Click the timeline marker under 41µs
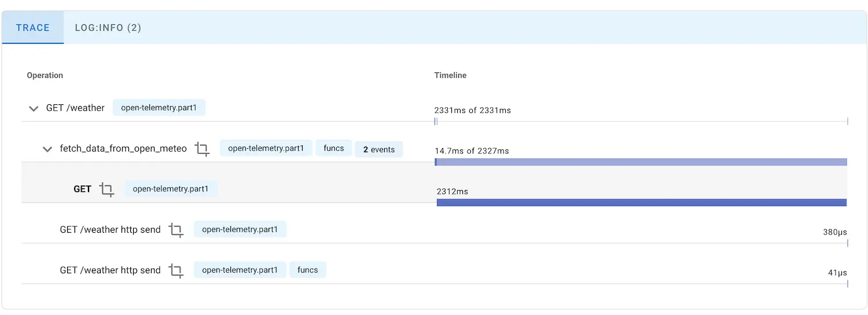This screenshot has width=868, height=315. point(847,284)
